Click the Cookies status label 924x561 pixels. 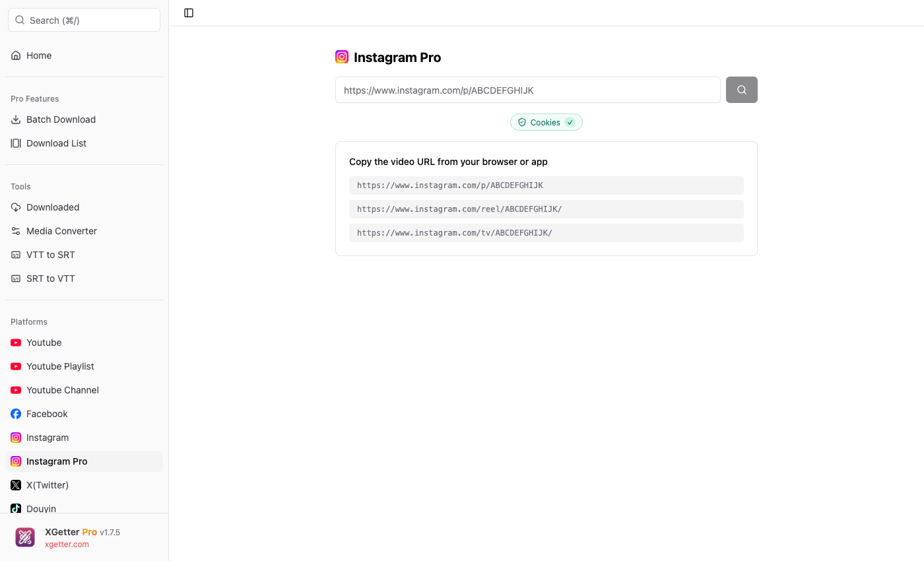click(545, 122)
